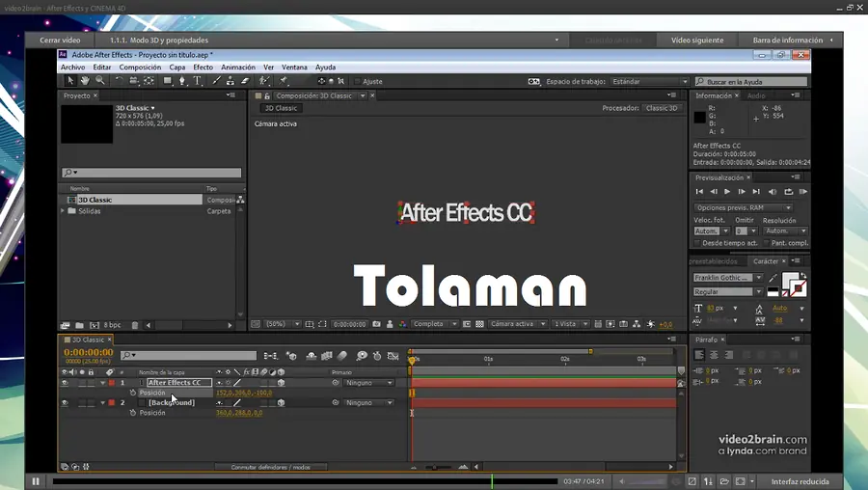The image size is (868, 490).
Task: Select the Clone Stamp tool
Action: (x=231, y=81)
